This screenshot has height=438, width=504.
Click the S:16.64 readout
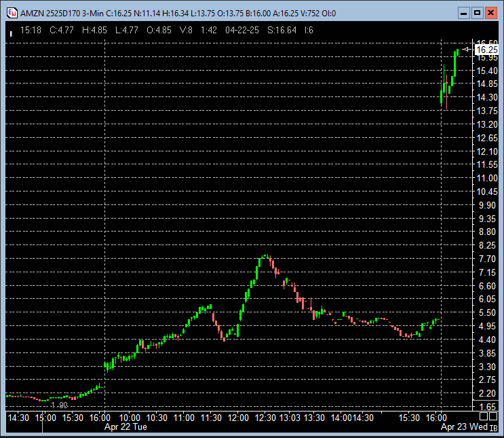point(282,31)
